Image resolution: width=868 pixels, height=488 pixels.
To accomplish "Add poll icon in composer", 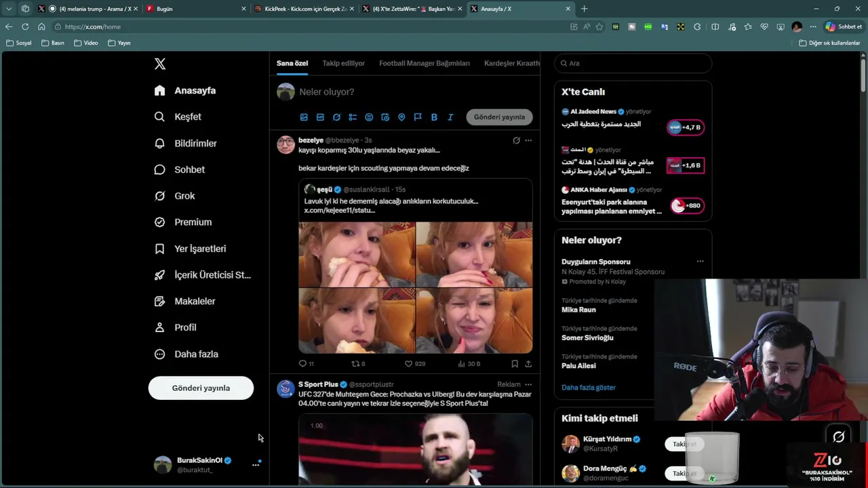I will point(353,117).
